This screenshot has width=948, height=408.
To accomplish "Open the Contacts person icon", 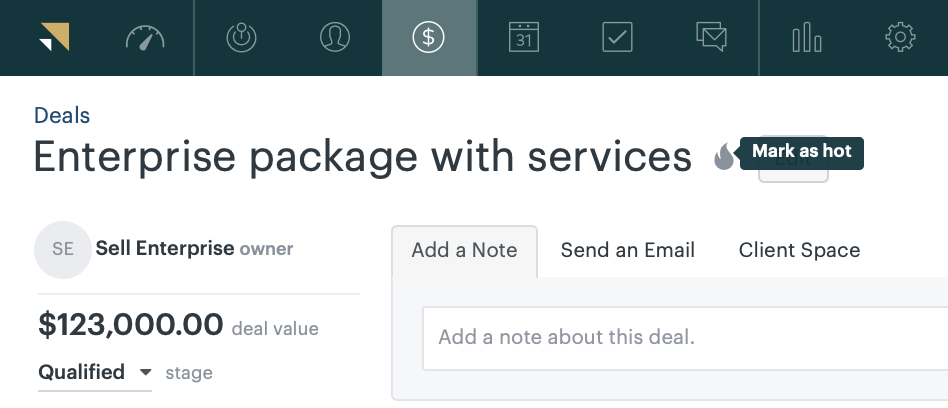I will pyautogui.click(x=335, y=37).
